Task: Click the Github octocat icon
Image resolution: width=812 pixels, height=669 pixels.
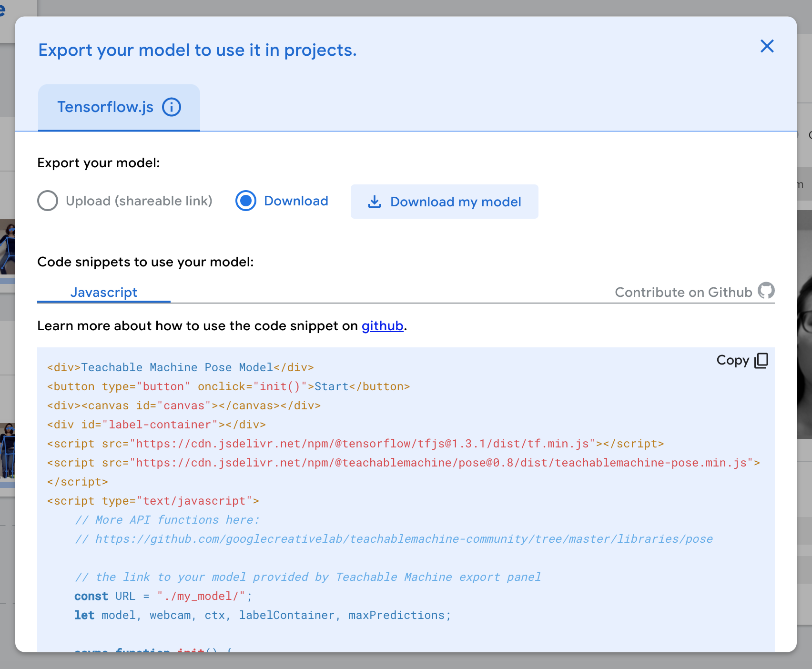Action: tap(766, 291)
